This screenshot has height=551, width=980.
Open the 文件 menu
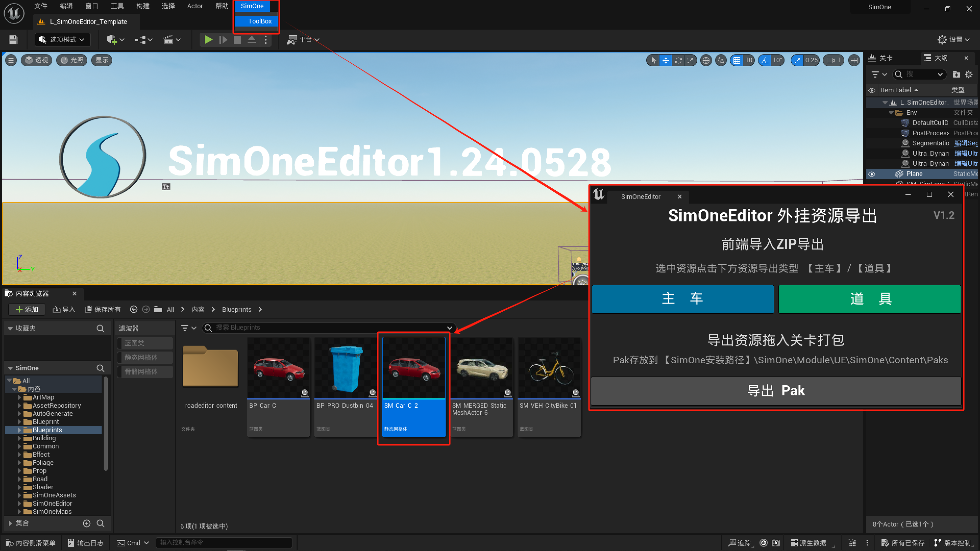[x=41, y=6]
